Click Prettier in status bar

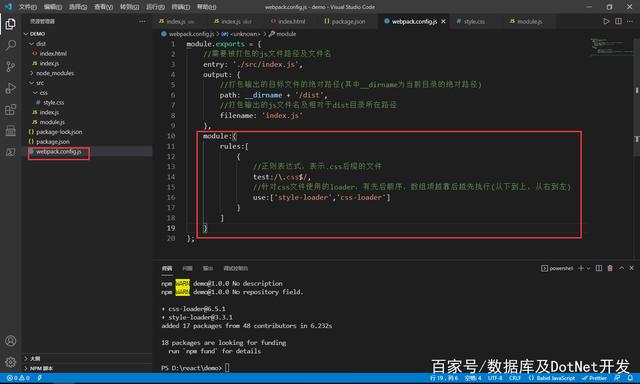[x=594, y=378]
